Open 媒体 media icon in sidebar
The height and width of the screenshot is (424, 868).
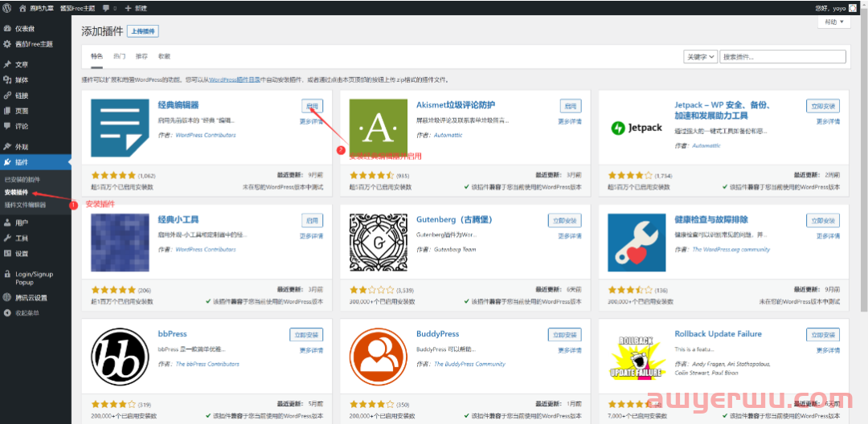click(7, 79)
